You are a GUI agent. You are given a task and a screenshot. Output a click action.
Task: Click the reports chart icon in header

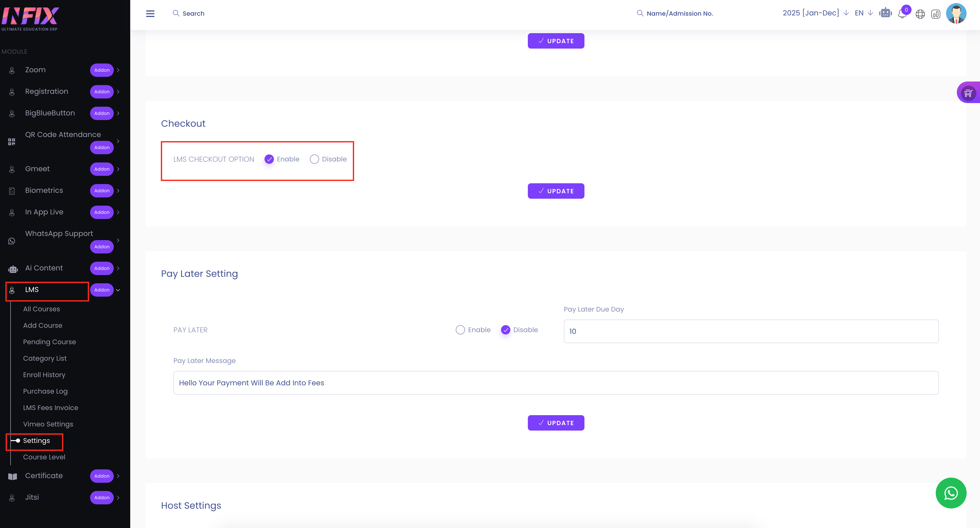(x=935, y=14)
